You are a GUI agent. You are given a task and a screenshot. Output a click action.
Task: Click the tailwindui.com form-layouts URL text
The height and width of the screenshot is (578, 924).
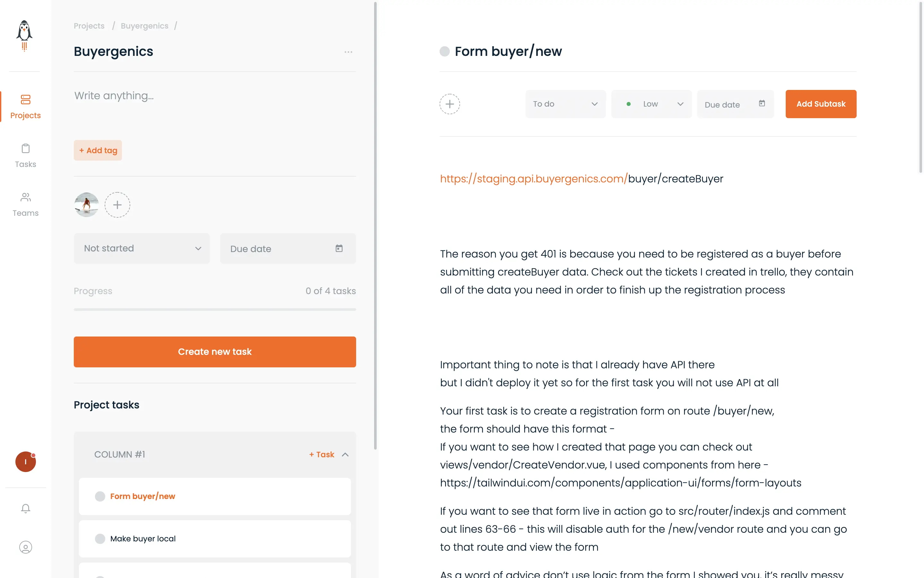pyautogui.click(x=620, y=483)
